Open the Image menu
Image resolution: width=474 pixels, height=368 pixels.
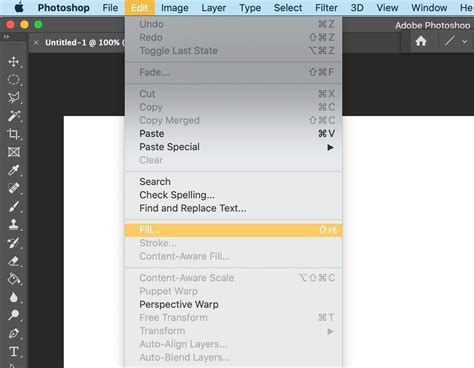pyautogui.click(x=175, y=8)
